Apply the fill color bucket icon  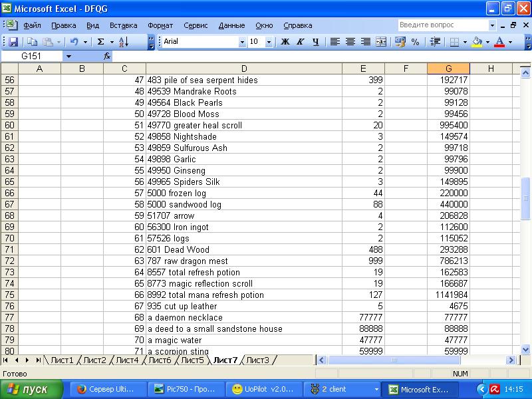pyautogui.click(x=477, y=42)
